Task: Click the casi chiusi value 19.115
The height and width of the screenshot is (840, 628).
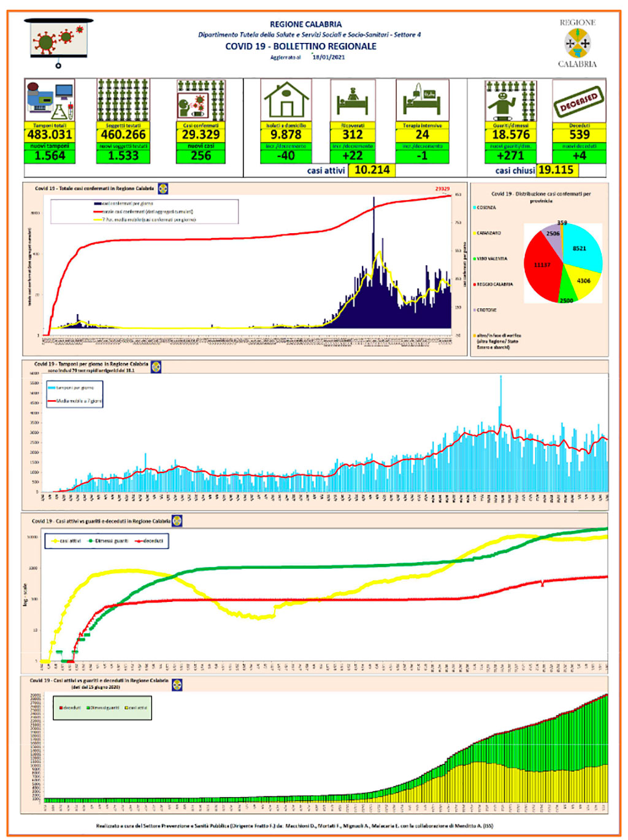Action: point(556,170)
